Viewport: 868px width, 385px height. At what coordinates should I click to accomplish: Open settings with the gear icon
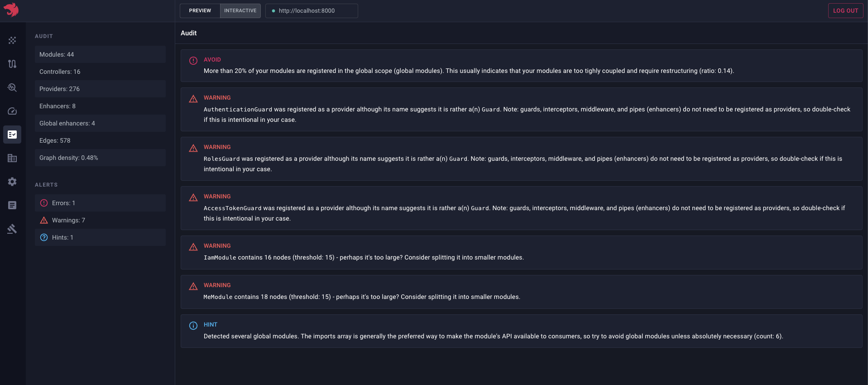[x=12, y=182]
